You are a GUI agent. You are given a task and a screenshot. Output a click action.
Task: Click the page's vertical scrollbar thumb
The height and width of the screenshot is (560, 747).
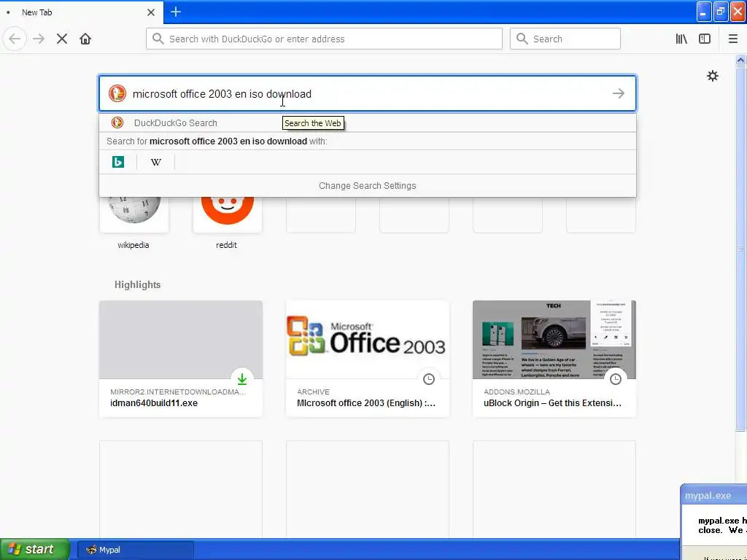coord(740,248)
